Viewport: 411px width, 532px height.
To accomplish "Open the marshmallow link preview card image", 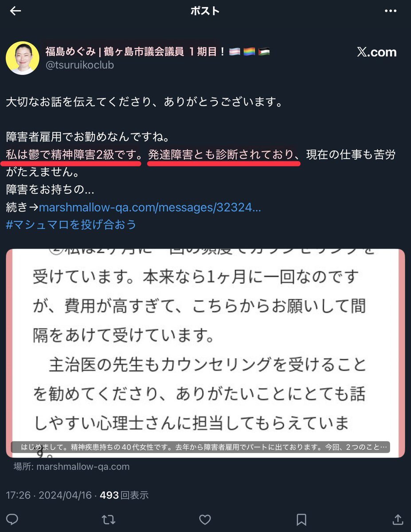I will [205, 353].
